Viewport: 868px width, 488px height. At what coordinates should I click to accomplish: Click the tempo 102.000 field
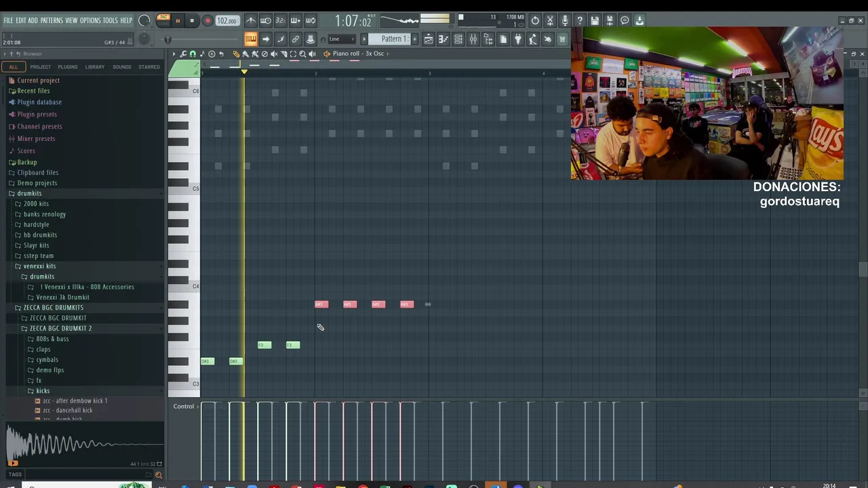coord(227,21)
